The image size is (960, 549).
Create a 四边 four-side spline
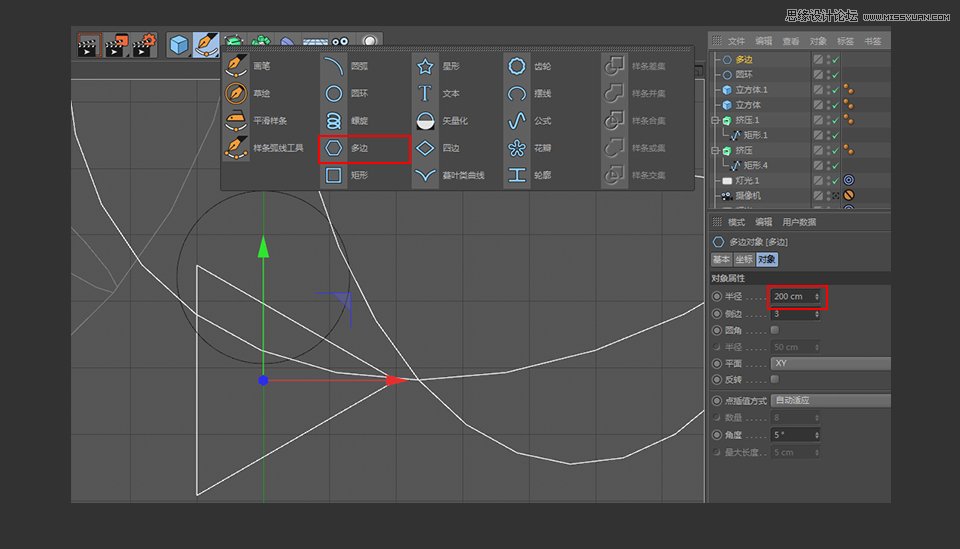[x=437, y=148]
